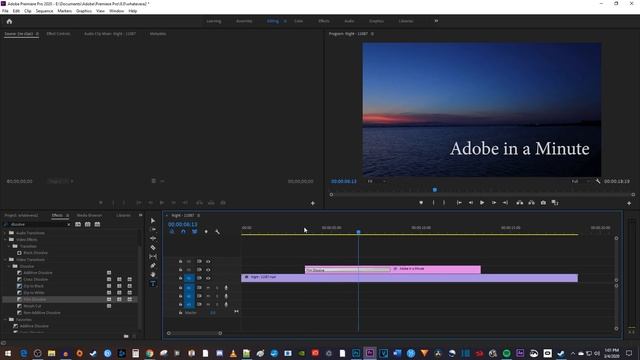The height and width of the screenshot is (360, 640).
Task: Click the Home icon
Action: click(x=9, y=21)
